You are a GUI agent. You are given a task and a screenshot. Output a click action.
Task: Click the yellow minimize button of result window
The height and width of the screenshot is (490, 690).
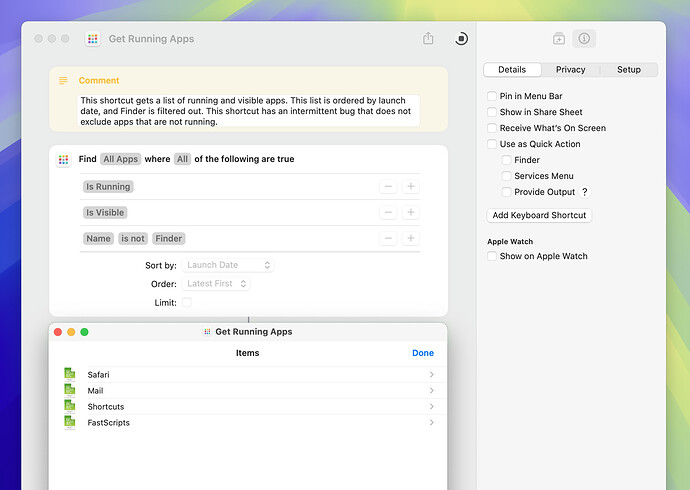[71, 332]
